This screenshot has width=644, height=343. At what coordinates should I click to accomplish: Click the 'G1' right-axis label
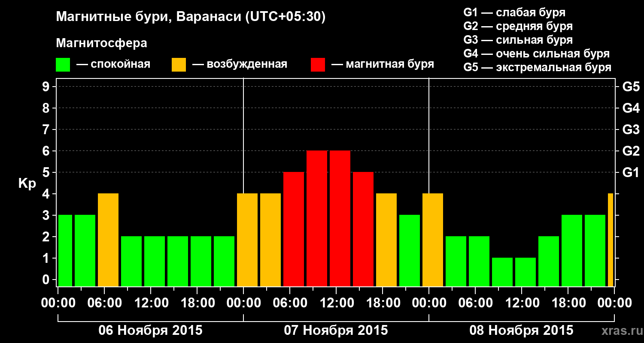click(631, 172)
